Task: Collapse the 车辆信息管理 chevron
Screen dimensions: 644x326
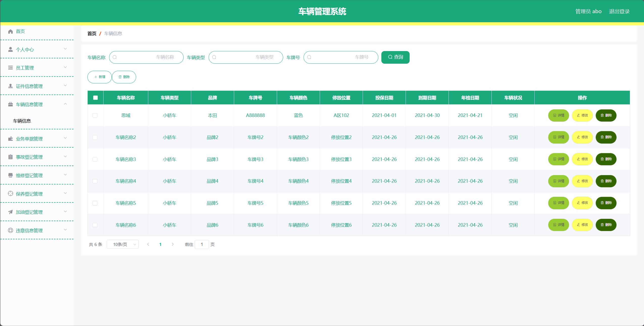Action: (65, 104)
